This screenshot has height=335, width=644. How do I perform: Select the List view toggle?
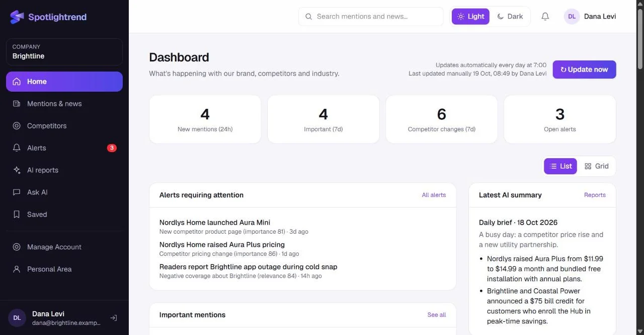560,166
